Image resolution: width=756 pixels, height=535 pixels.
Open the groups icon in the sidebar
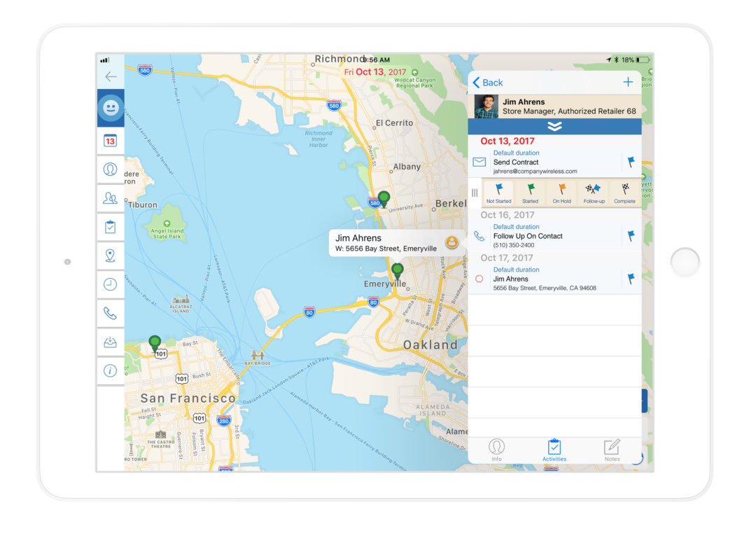point(110,198)
